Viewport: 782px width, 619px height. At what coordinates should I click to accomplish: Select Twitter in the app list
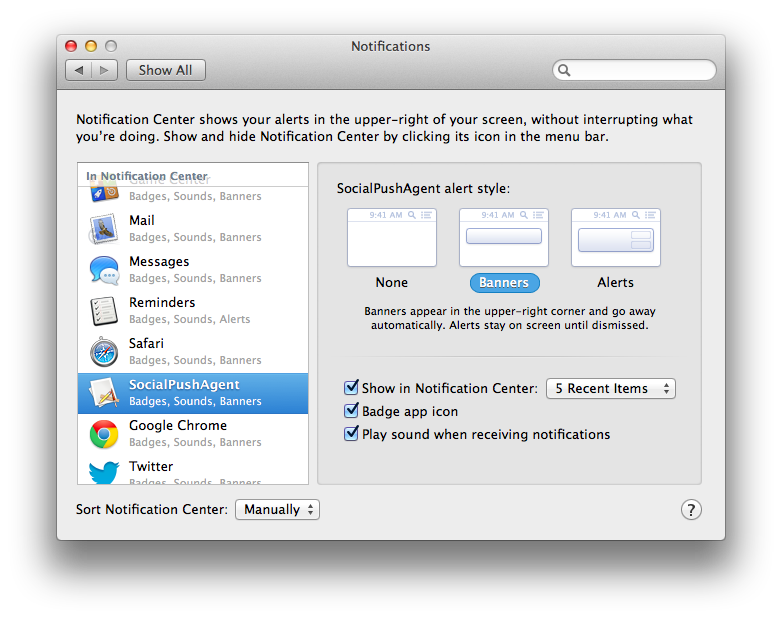pyautogui.click(x=193, y=469)
